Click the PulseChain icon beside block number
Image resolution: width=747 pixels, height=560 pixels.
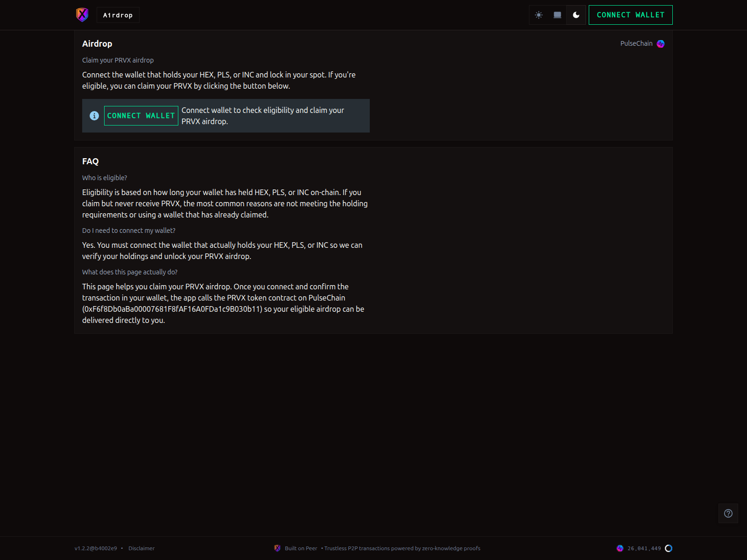click(x=620, y=548)
